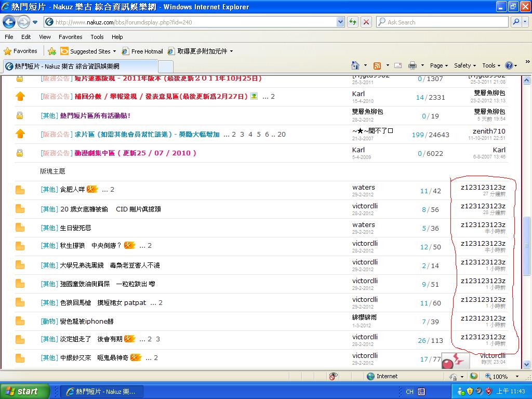
Task: Open the Safety command dropdown
Action: tap(465, 65)
